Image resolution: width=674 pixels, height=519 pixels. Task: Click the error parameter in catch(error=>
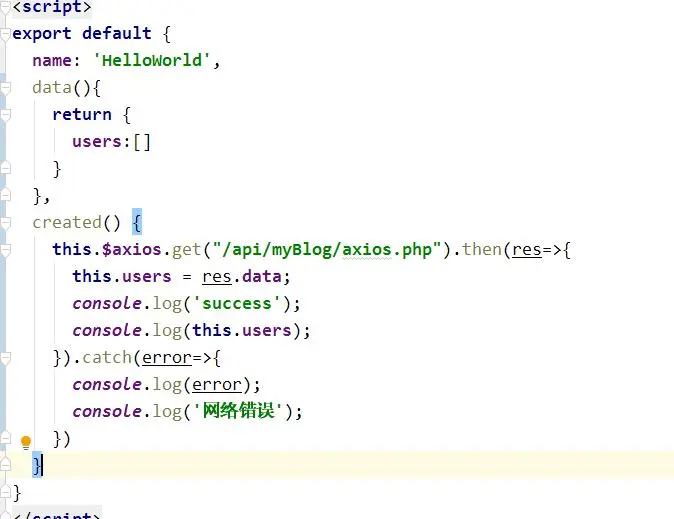pyautogui.click(x=167, y=358)
